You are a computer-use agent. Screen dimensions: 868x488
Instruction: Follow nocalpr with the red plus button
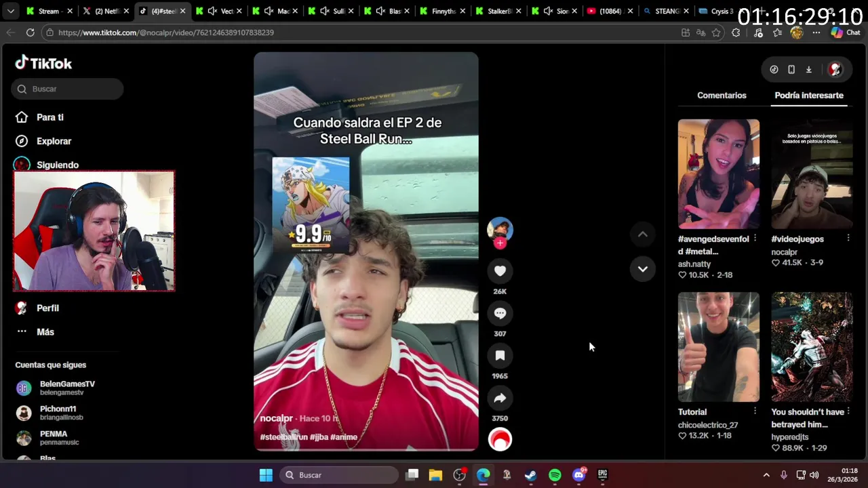click(500, 243)
